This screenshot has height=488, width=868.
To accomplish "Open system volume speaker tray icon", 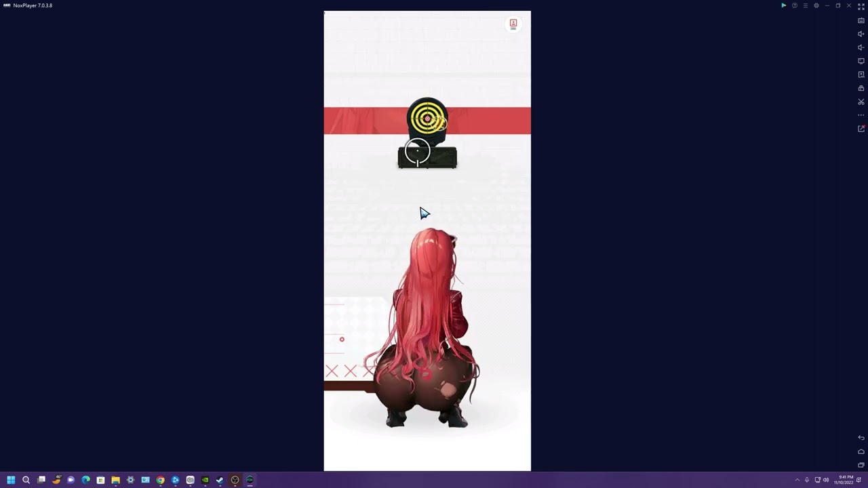I will 826,480.
